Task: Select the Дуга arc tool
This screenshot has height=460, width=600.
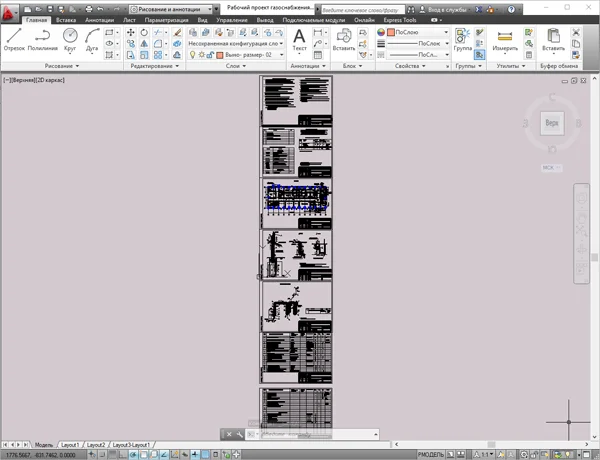Action: tap(92, 39)
